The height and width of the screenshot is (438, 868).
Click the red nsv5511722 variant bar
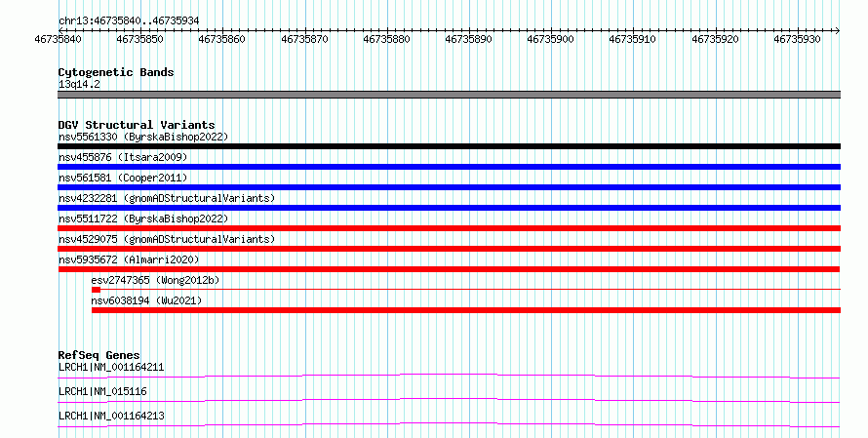click(x=449, y=228)
